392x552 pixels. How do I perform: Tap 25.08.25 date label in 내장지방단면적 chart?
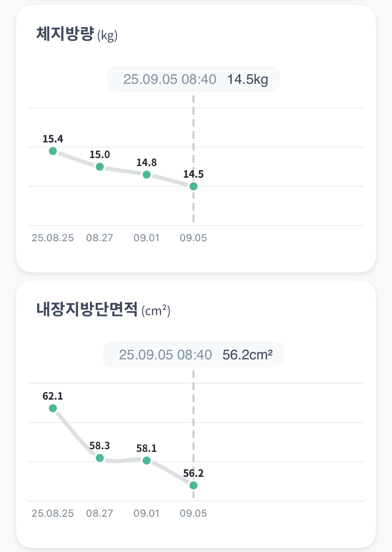tap(53, 513)
